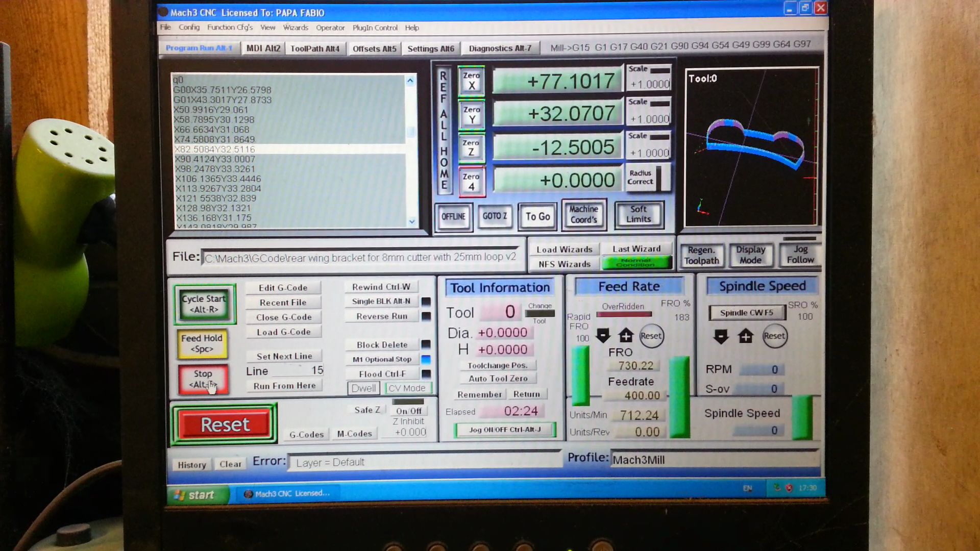Toggle Machine Coord's display

pyautogui.click(x=583, y=214)
